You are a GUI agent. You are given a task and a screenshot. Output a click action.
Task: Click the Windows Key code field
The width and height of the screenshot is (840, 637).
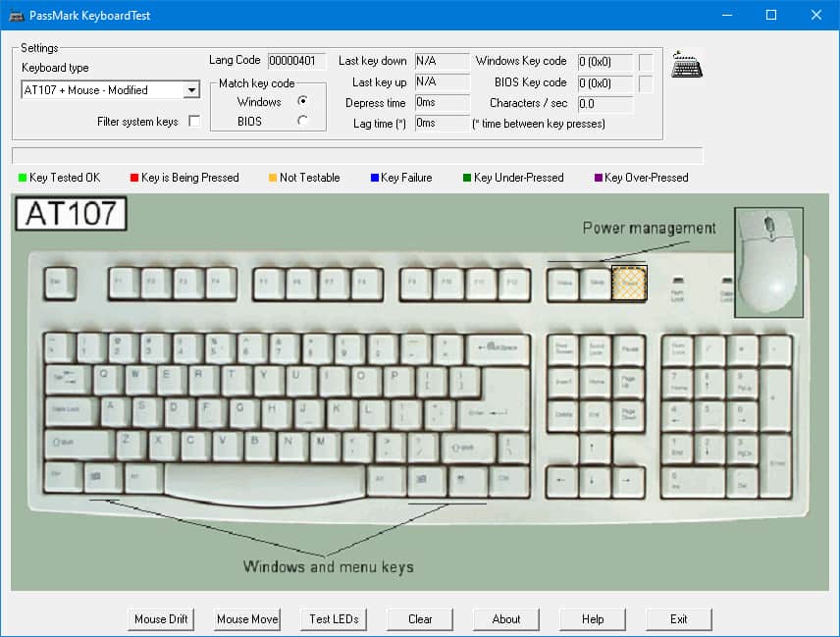click(605, 62)
